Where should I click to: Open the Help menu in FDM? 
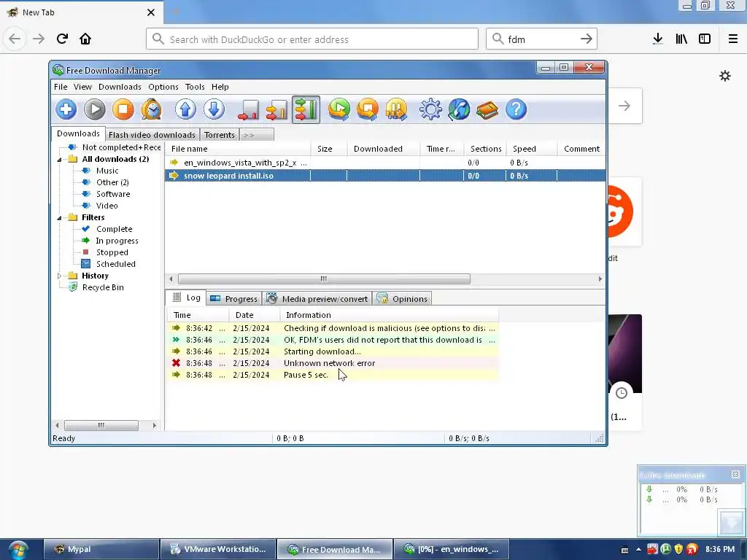tap(220, 87)
